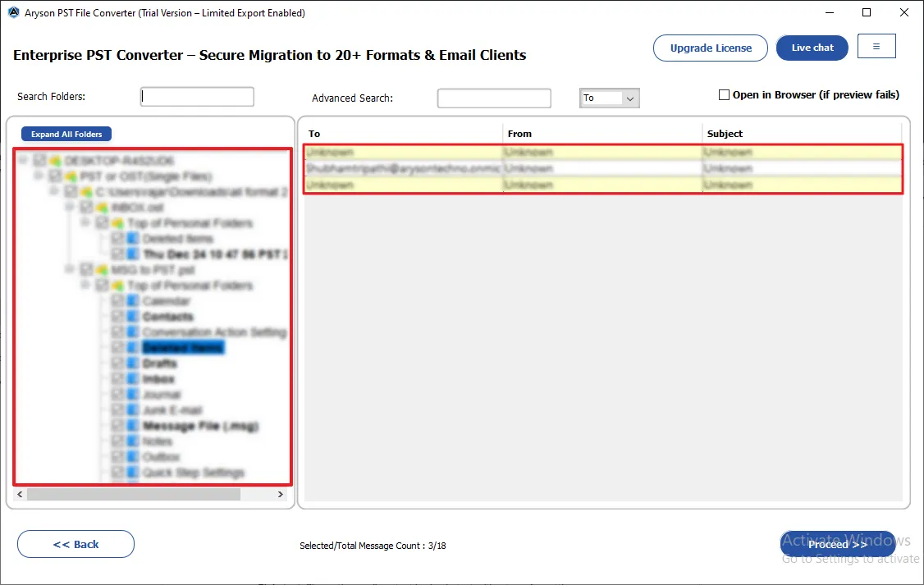Click the blue icon beside Notes folder
The image size is (924, 585).
point(133,441)
